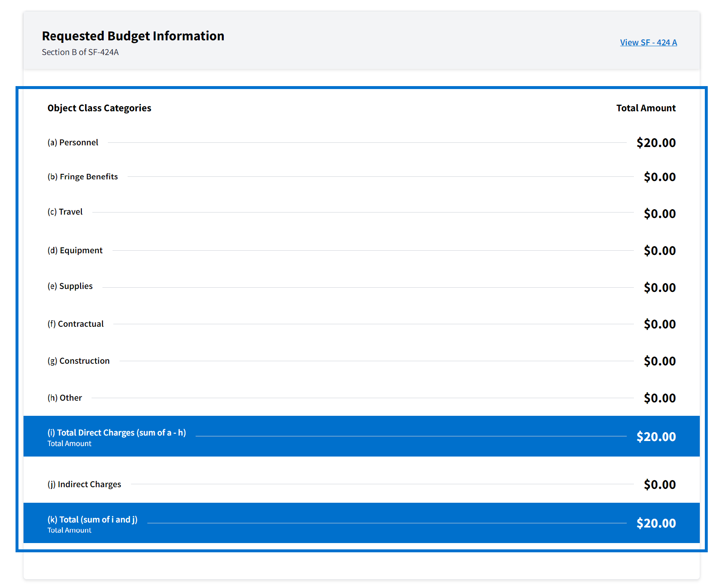Select the (g) Construction row label

79,361
